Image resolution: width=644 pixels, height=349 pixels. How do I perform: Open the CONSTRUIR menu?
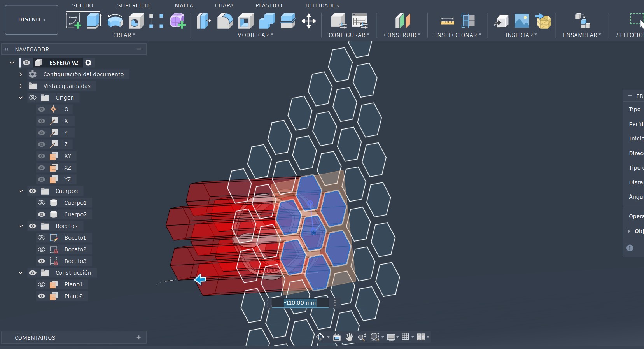(402, 35)
